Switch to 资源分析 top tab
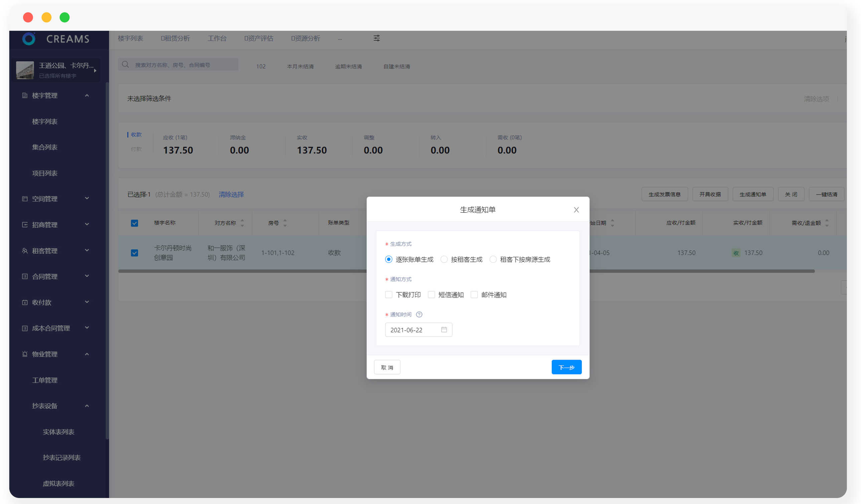The height and width of the screenshot is (504, 861). [x=306, y=38]
